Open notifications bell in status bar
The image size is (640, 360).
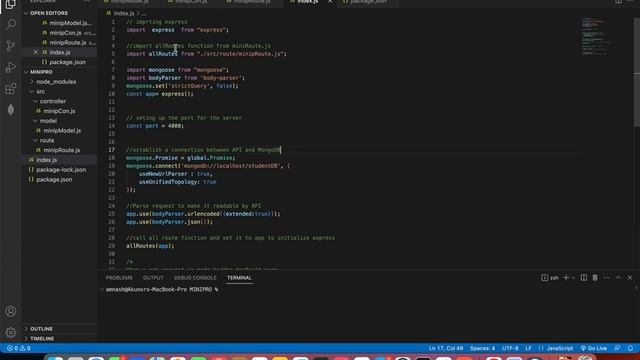click(x=630, y=348)
